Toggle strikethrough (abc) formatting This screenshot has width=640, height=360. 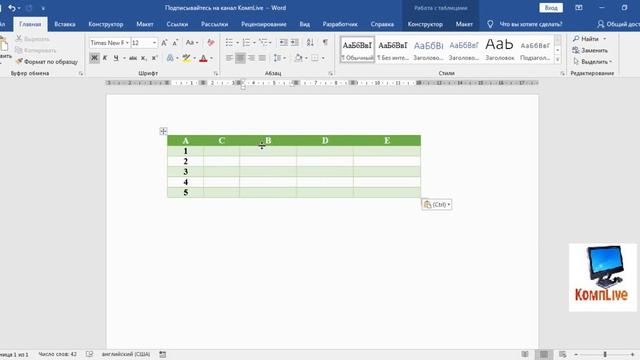[133, 58]
